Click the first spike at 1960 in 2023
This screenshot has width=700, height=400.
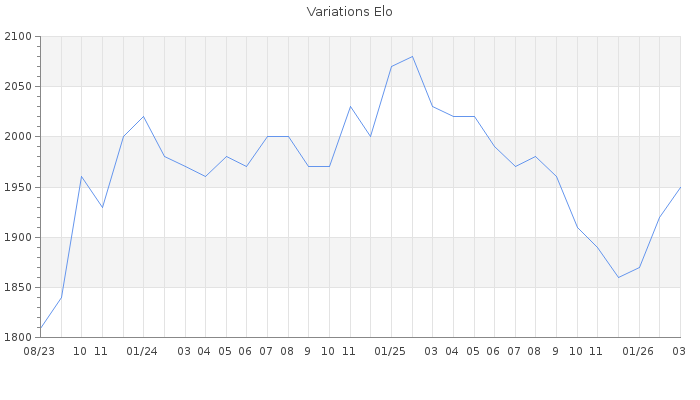[81, 176]
